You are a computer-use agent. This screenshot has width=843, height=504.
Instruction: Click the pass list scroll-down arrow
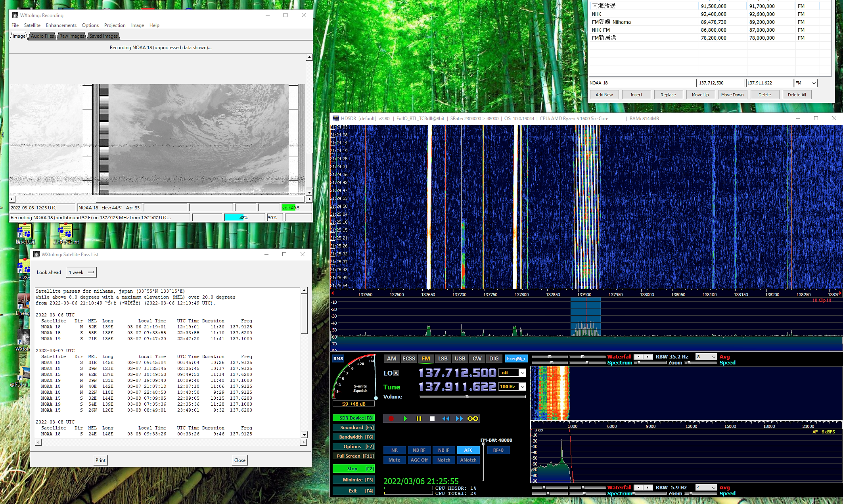304,435
